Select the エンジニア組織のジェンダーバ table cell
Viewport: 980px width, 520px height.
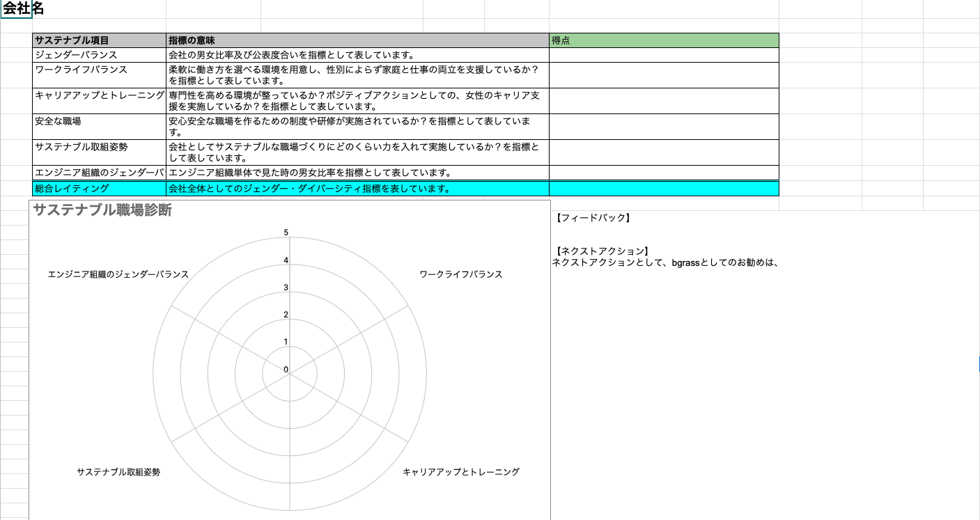(100, 173)
